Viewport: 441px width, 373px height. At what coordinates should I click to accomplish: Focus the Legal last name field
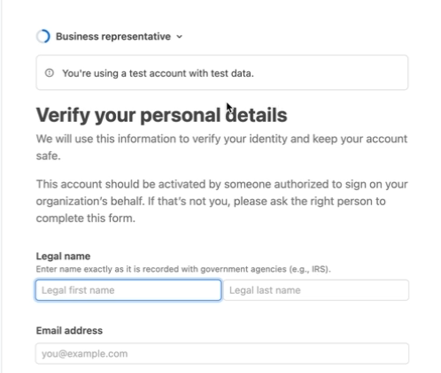click(316, 290)
